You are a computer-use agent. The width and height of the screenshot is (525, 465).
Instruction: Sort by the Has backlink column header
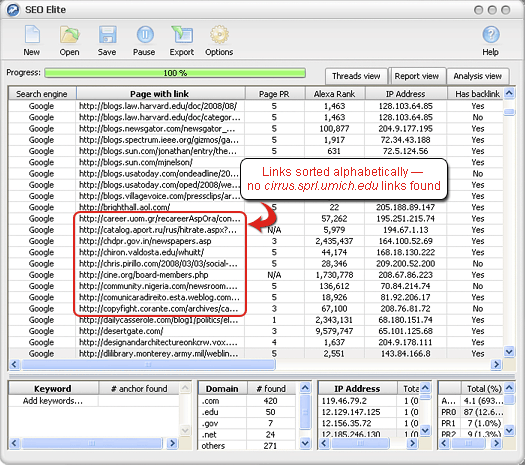tap(477, 94)
